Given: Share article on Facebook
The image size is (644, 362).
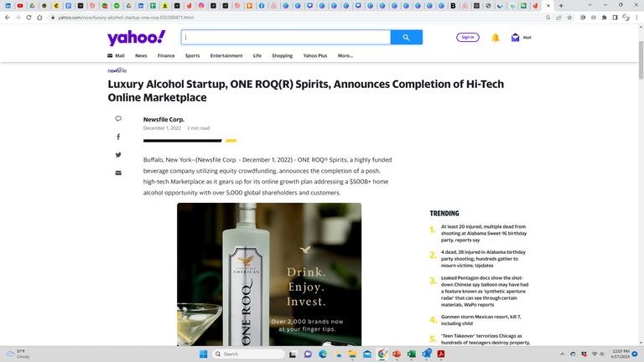Looking at the screenshot, I should coord(118,137).
